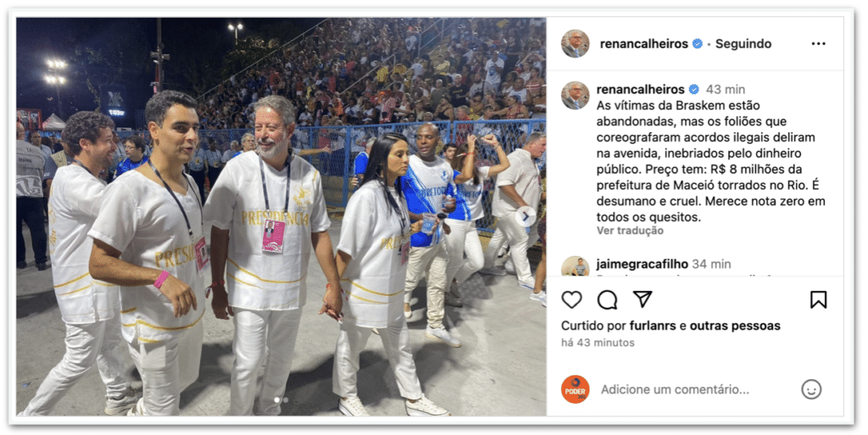Share post using paper plane icon
Screen dimensions: 868x435
point(643,299)
